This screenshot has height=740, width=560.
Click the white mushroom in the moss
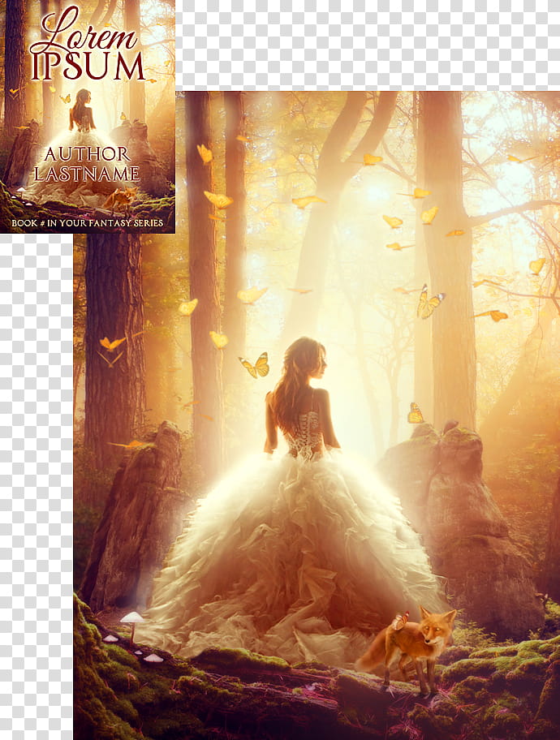(131, 620)
